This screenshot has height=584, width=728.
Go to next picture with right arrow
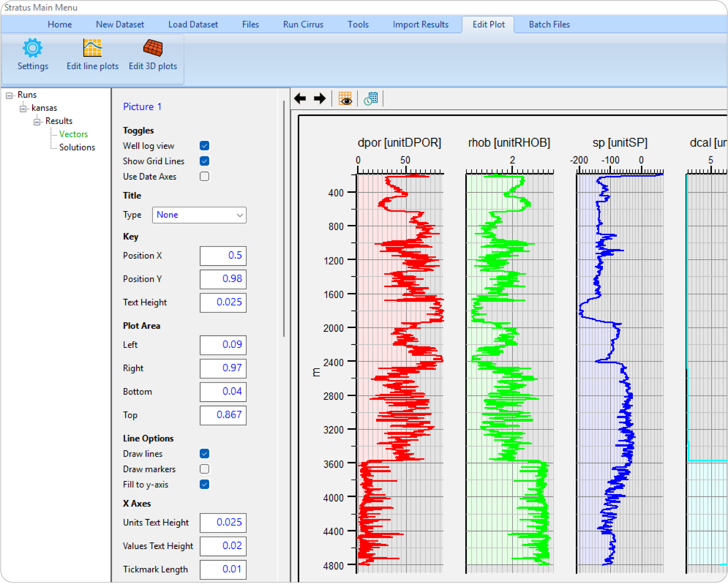[319, 98]
